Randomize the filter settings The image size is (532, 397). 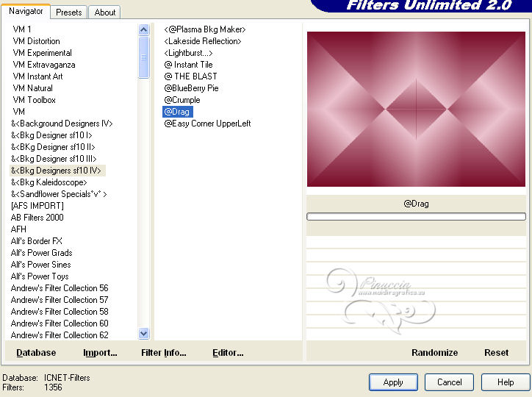pyautogui.click(x=434, y=353)
